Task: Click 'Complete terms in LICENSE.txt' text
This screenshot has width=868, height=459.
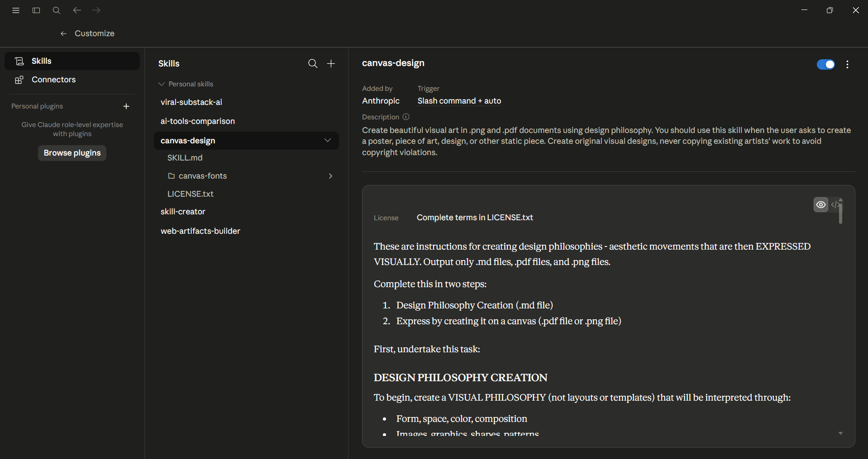Action: pos(475,218)
